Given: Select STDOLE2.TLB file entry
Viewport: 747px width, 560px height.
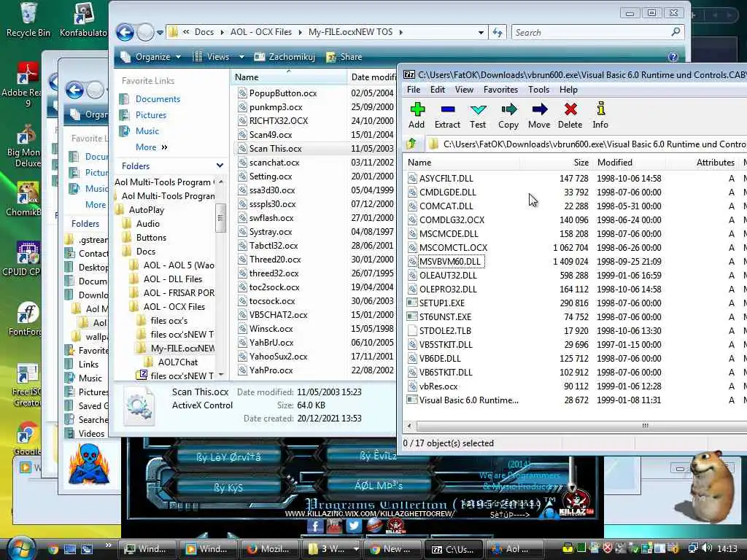Looking at the screenshot, I should tap(445, 330).
